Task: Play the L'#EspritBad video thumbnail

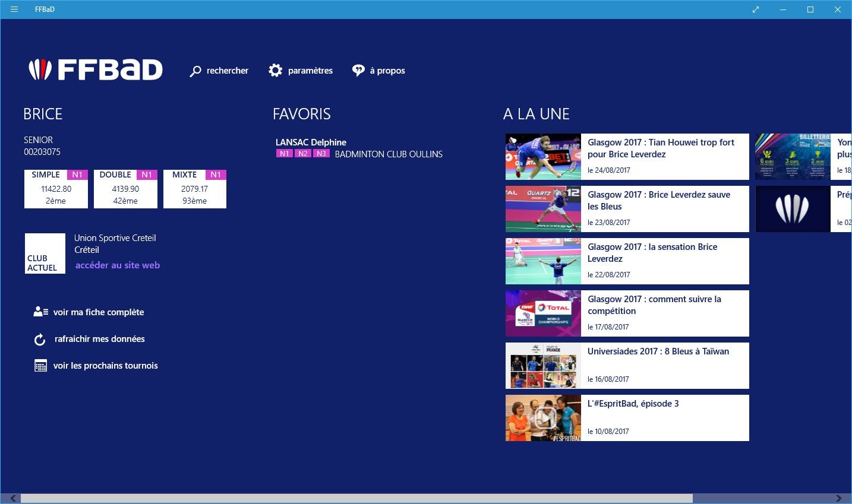Action: [x=543, y=418]
